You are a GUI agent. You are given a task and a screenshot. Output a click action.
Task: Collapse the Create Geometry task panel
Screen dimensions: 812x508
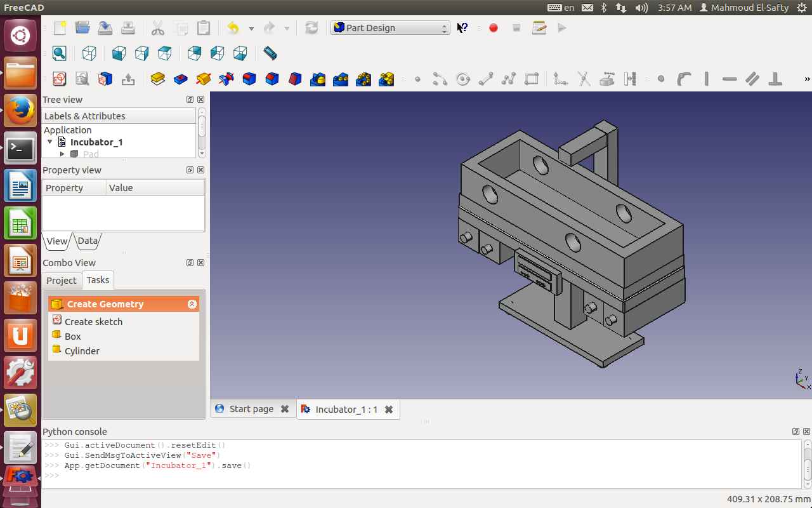pyautogui.click(x=192, y=304)
